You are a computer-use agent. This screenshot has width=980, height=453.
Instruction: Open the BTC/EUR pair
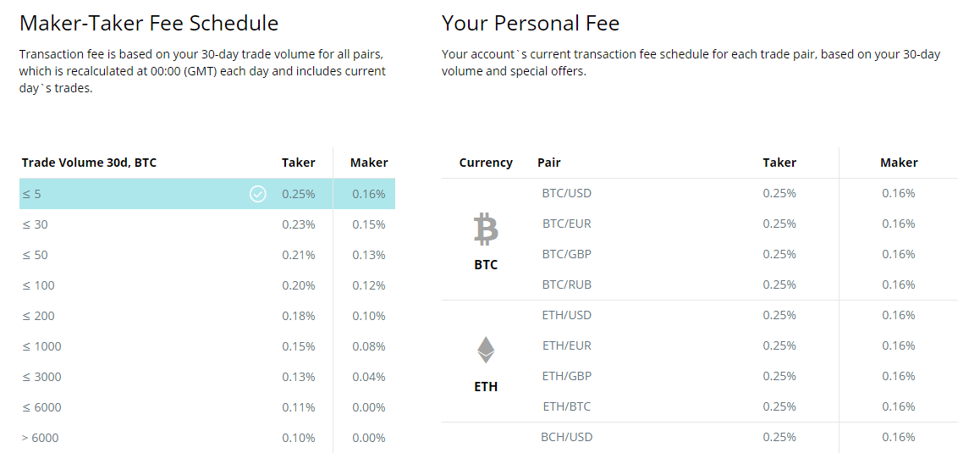click(566, 224)
